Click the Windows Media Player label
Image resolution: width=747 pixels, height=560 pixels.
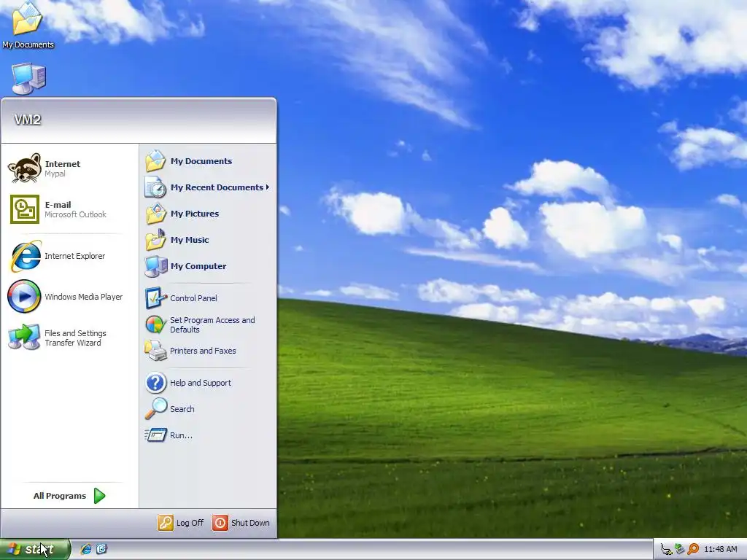click(83, 297)
